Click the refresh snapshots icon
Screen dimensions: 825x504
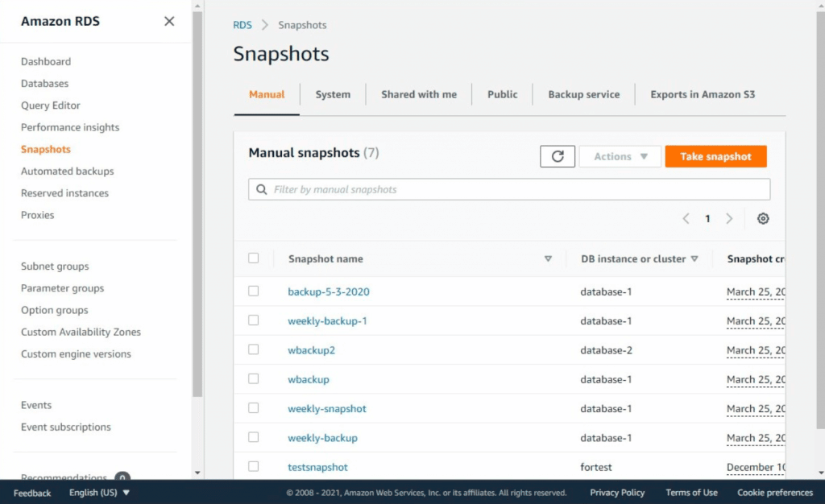pyautogui.click(x=557, y=155)
